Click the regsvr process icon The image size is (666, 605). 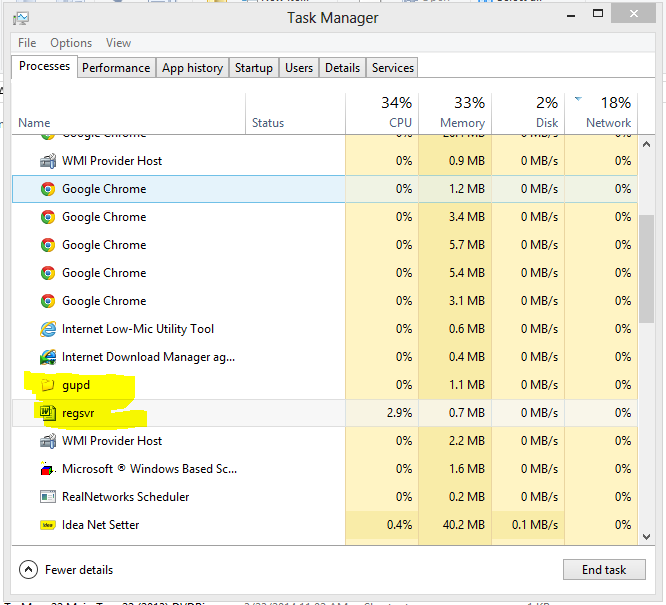[48, 413]
